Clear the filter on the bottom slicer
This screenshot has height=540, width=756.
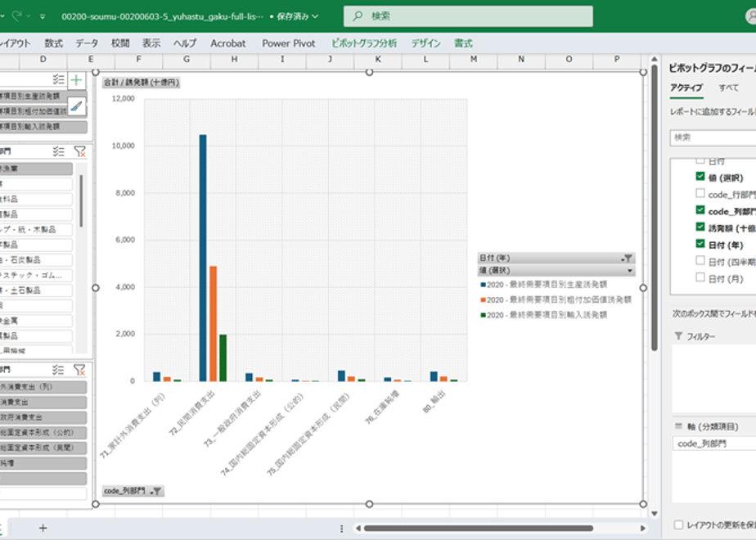coord(79,370)
